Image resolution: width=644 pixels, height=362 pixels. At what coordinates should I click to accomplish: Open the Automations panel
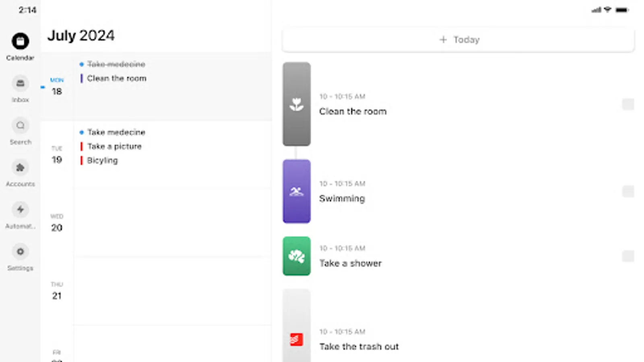tap(20, 210)
